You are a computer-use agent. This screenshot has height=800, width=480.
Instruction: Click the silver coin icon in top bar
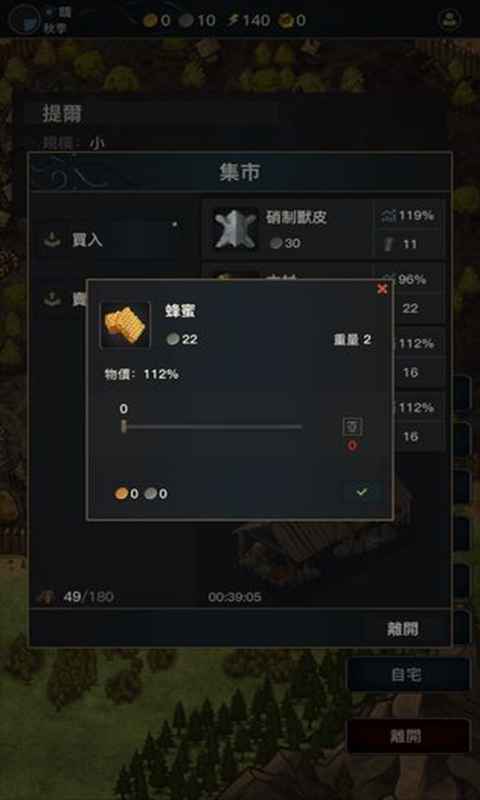187,21
